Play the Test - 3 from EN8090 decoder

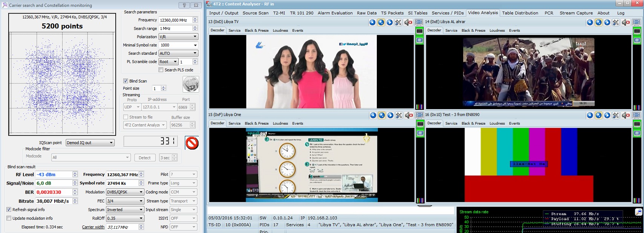coord(607,115)
